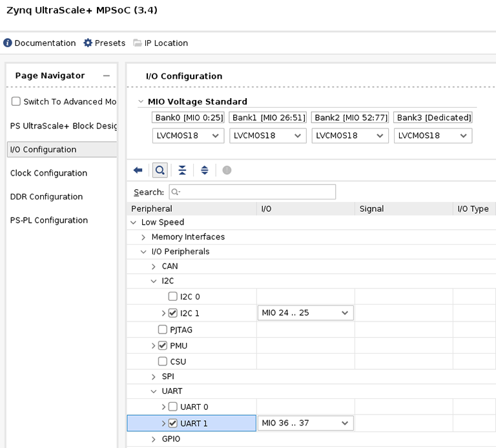This screenshot has height=448, width=496.
Task: Click the expand all toolbar icon
Action: (205, 170)
